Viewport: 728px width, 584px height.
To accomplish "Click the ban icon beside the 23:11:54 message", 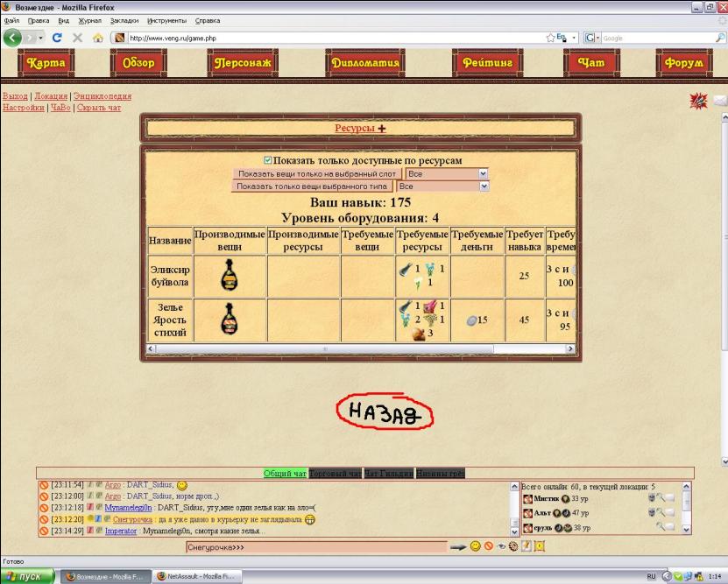I will pos(44,485).
